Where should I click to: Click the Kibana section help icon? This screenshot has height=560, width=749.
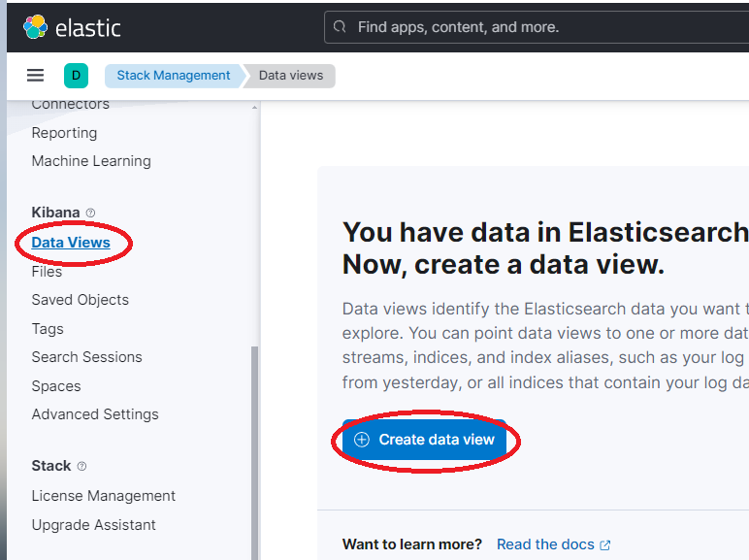[x=90, y=213]
